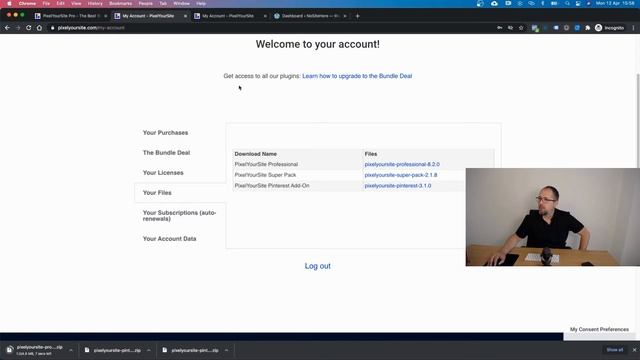This screenshot has width=640, height=360.
Task: Download pixelyoursite-pinterest-3.1.0 file
Action: 398,185
